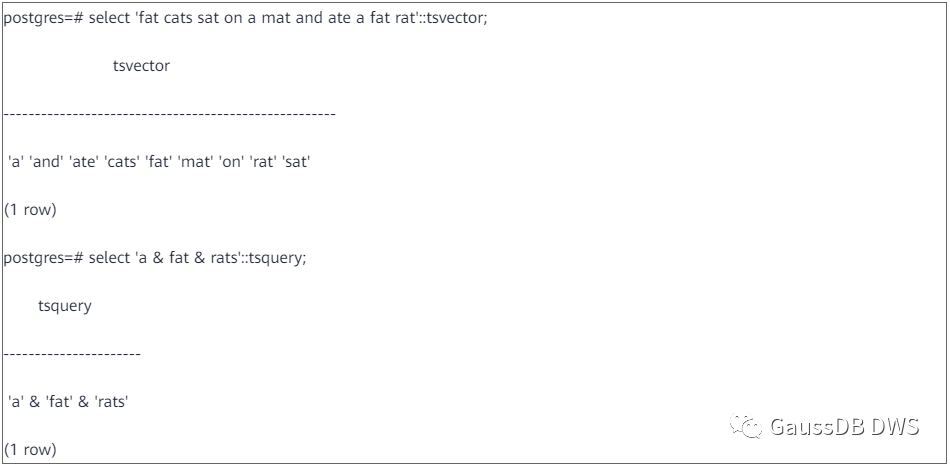Click the tsquery column header
This screenshot has height=465, width=950.
click(65, 306)
